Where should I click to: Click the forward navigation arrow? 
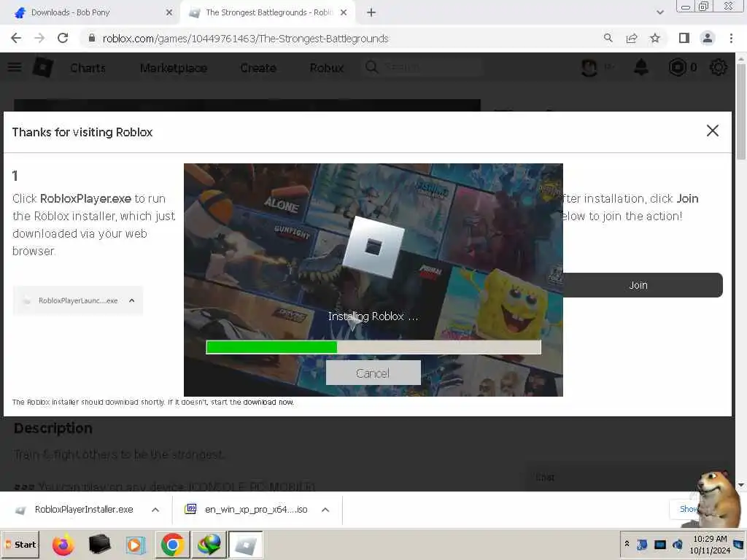click(39, 38)
